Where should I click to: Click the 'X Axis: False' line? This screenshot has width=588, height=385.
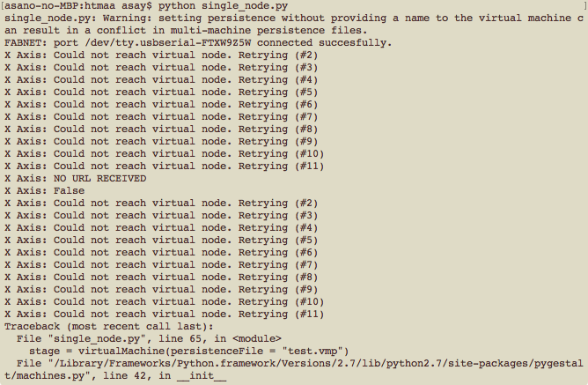pos(45,190)
